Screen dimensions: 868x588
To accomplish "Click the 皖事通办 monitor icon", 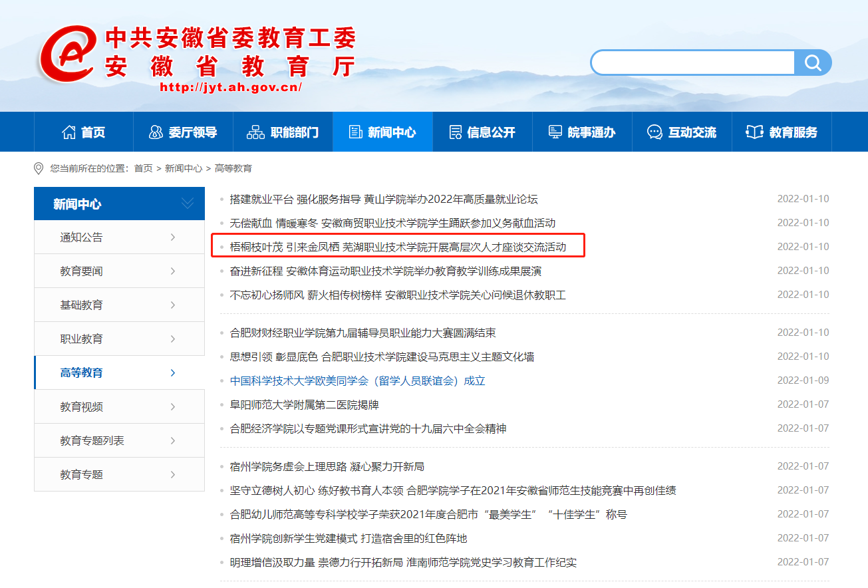I will coord(555,132).
